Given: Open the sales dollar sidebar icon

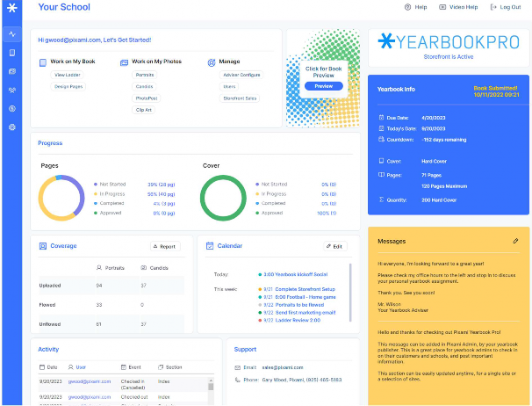Looking at the screenshot, I should (x=12, y=109).
